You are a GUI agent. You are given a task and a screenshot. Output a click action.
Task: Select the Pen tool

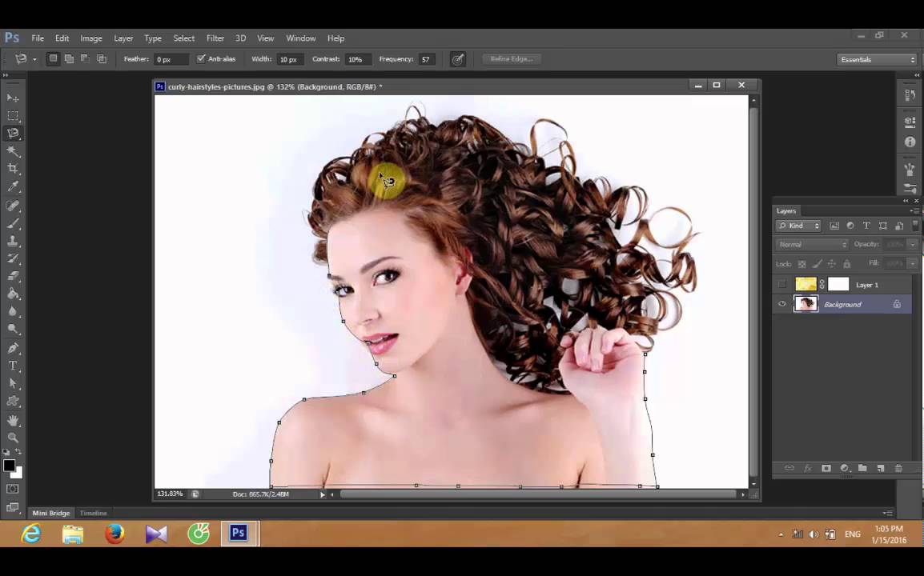pyautogui.click(x=13, y=348)
